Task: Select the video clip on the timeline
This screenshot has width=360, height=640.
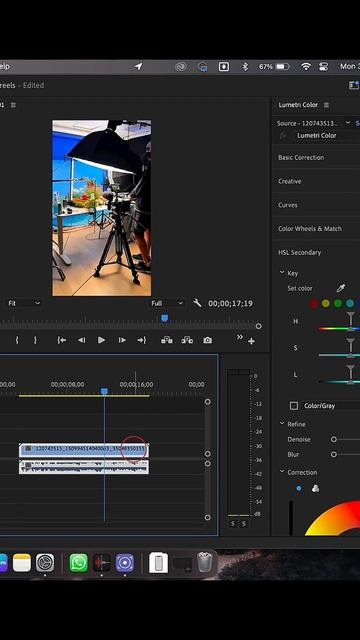Action: (84, 451)
